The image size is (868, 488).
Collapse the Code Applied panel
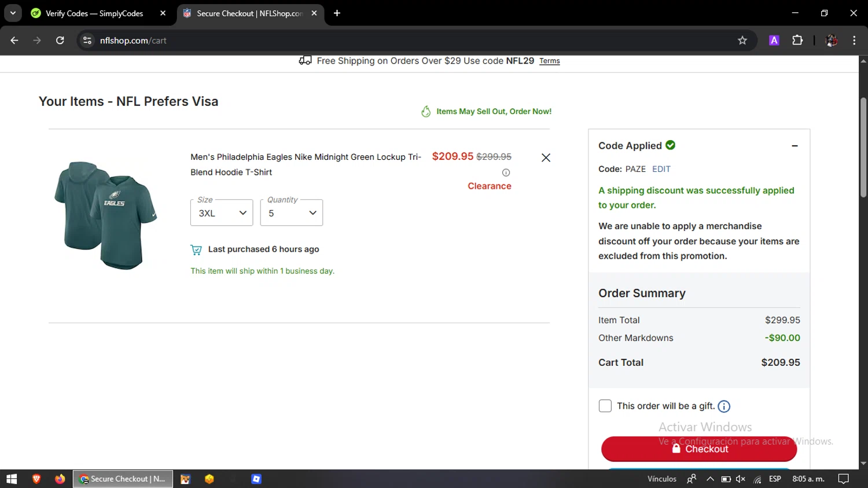pos(795,146)
